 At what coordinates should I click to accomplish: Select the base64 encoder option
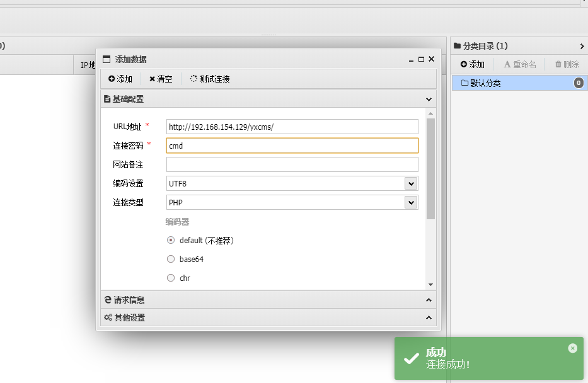[171, 259]
